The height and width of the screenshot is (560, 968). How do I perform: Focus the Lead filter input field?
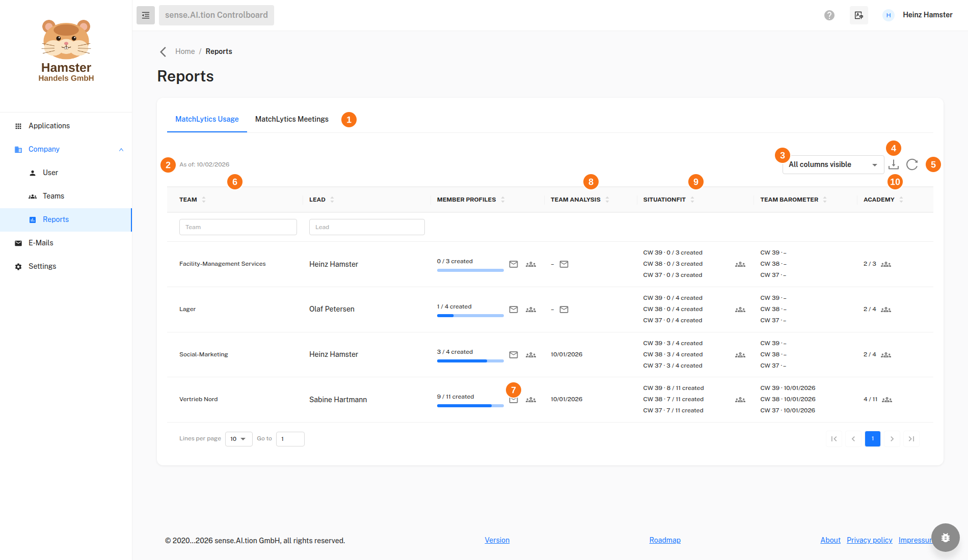tap(367, 227)
